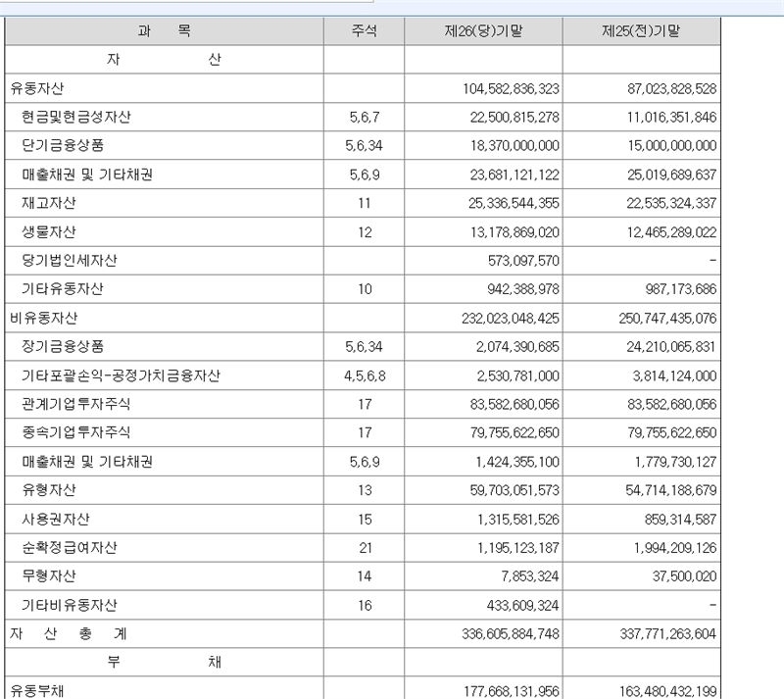Click the 과목 column header

point(164,31)
